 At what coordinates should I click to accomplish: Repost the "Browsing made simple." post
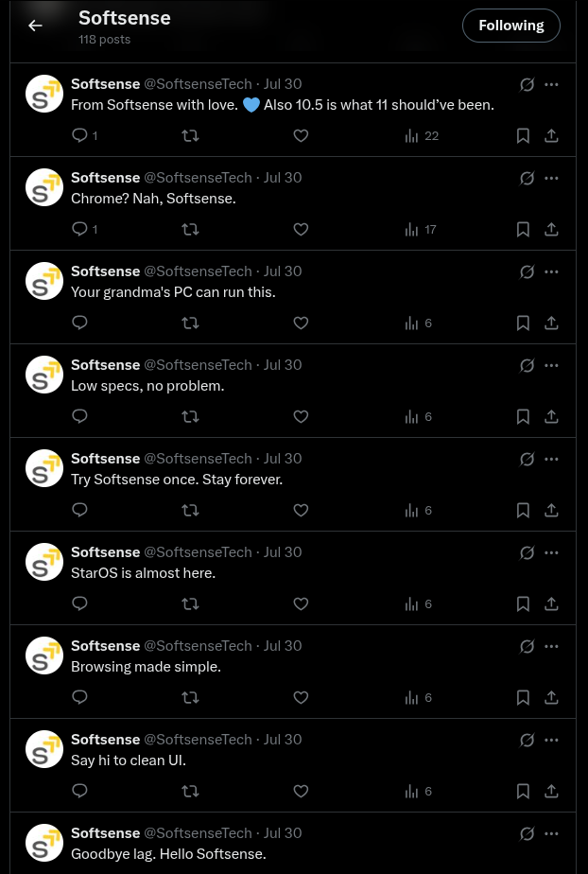[x=190, y=698]
